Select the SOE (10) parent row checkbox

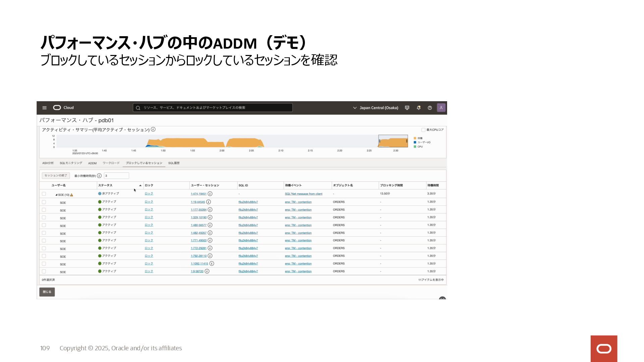44,194
